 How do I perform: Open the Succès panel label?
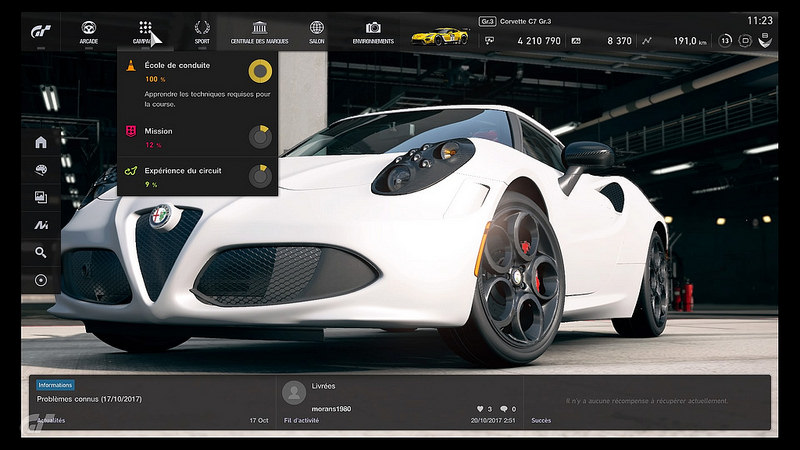coord(541,420)
